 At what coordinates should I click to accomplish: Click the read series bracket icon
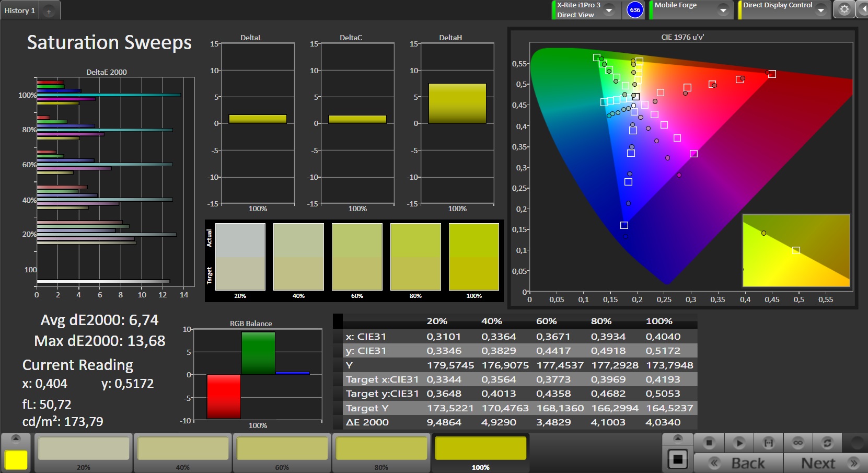pyautogui.click(x=768, y=443)
